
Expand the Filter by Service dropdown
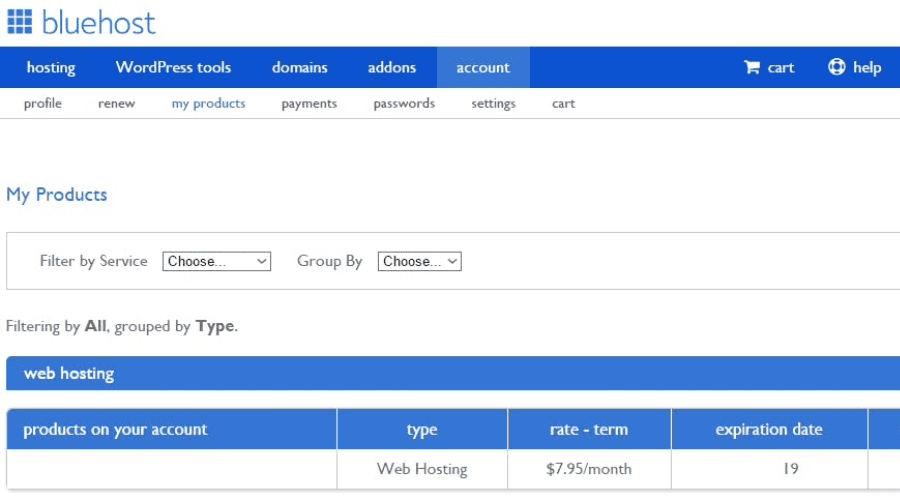click(216, 261)
